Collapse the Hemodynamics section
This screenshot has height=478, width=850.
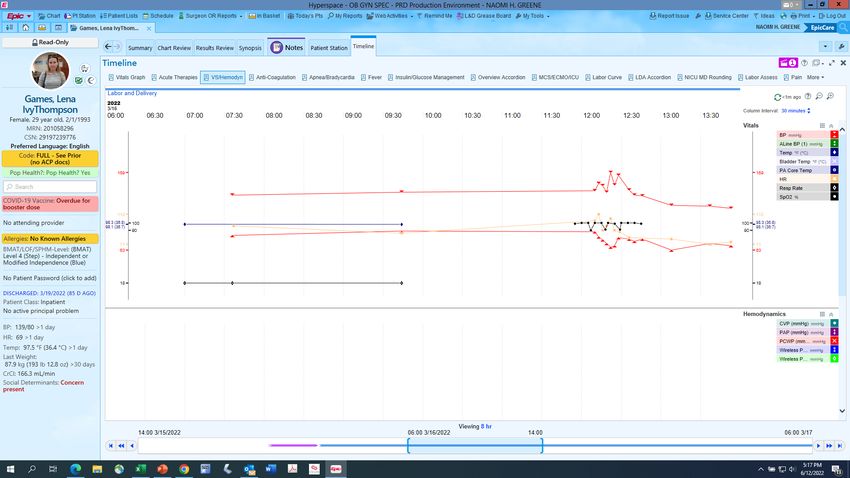(x=831, y=314)
